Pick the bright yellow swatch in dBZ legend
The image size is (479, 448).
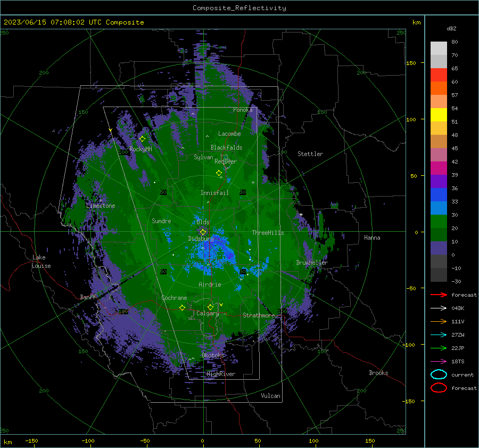(439, 115)
